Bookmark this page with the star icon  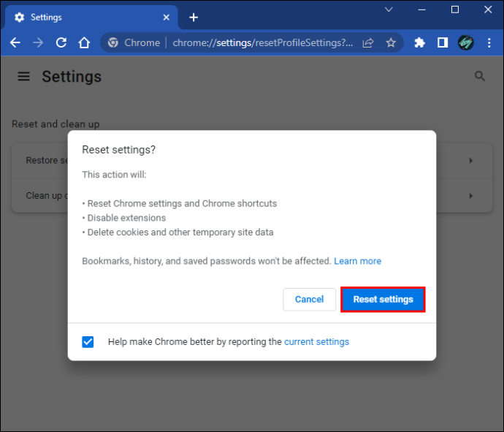391,42
